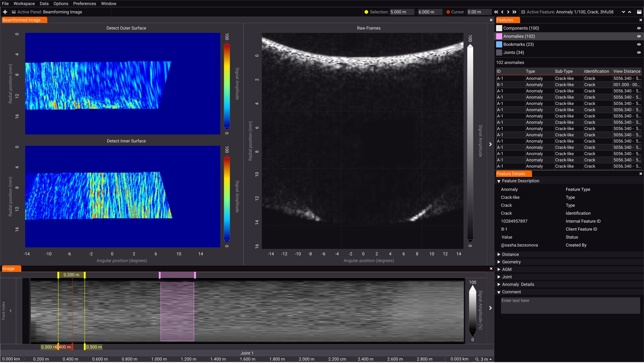Step cursor forward with single right arrow
Viewport: 644px width, 363px height.
[x=508, y=12]
